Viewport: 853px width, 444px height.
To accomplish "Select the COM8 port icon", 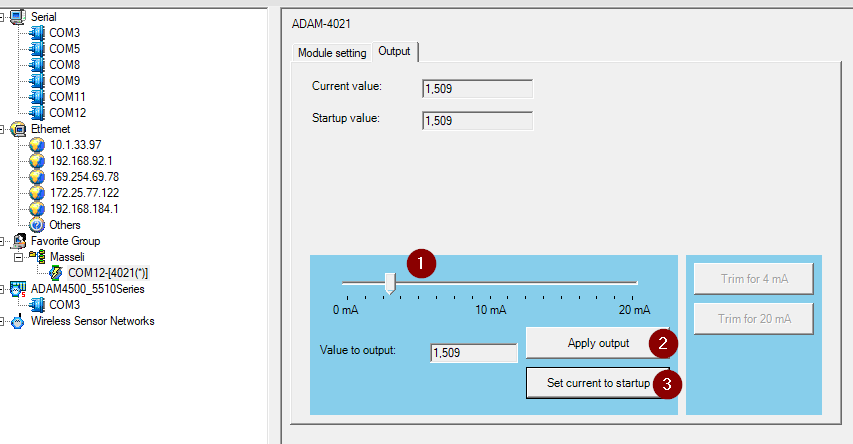I will point(37,65).
